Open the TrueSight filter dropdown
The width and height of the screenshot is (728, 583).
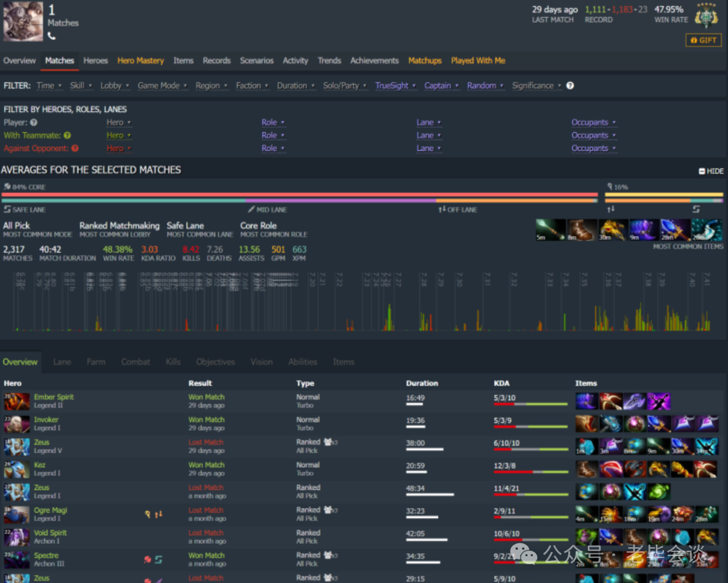click(x=395, y=86)
